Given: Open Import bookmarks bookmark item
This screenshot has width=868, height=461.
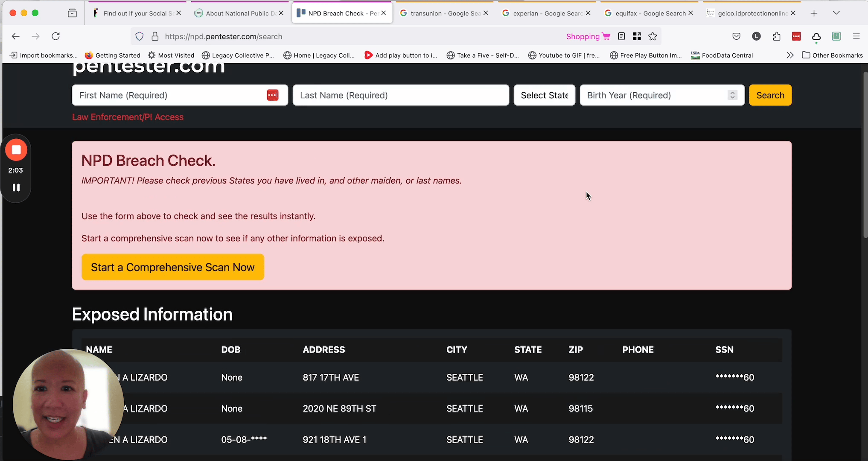Looking at the screenshot, I should click(44, 55).
